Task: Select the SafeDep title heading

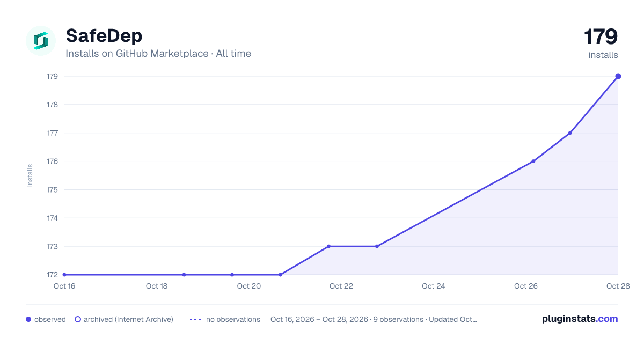Action: 104,36
